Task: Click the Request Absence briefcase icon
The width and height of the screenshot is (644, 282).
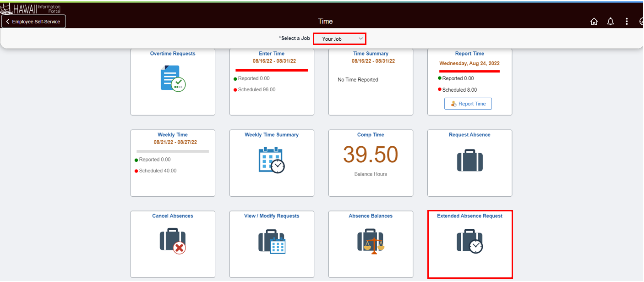Action: (469, 160)
